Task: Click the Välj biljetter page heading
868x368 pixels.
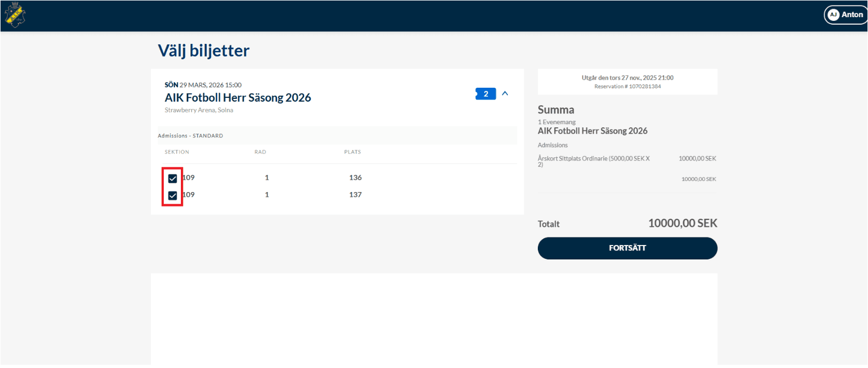Action: pyautogui.click(x=203, y=51)
